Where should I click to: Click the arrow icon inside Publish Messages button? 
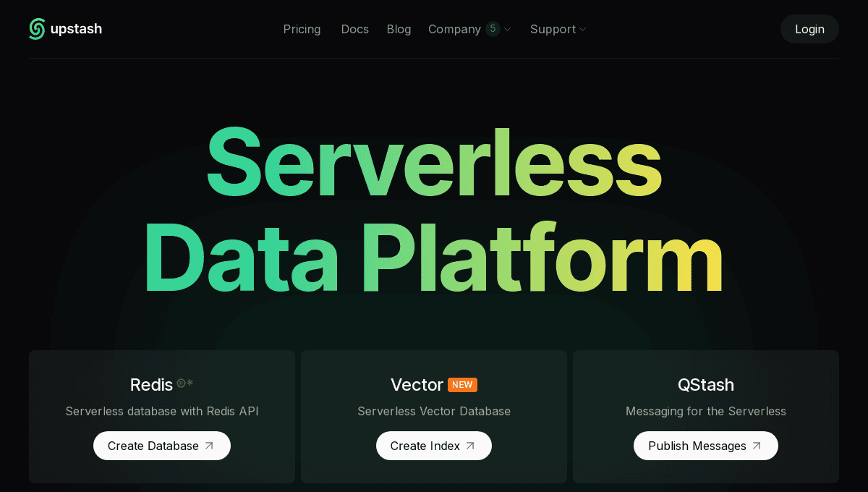pyautogui.click(x=757, y=445)
